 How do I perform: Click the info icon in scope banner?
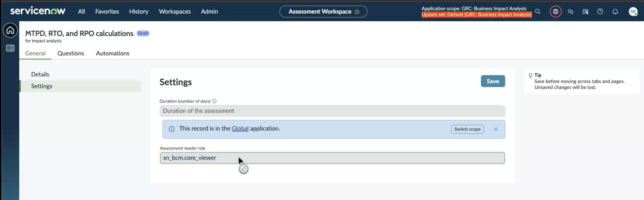172,129
